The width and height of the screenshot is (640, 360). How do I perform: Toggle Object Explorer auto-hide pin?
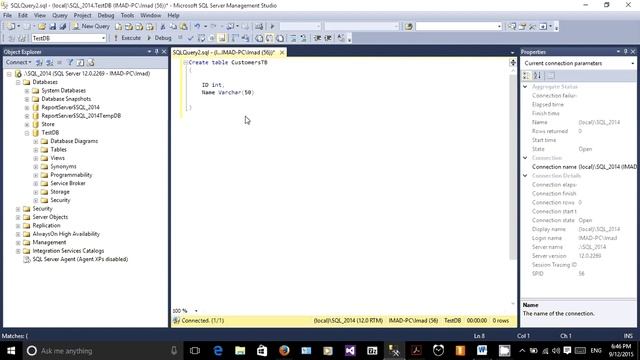(x=156, y=52)
